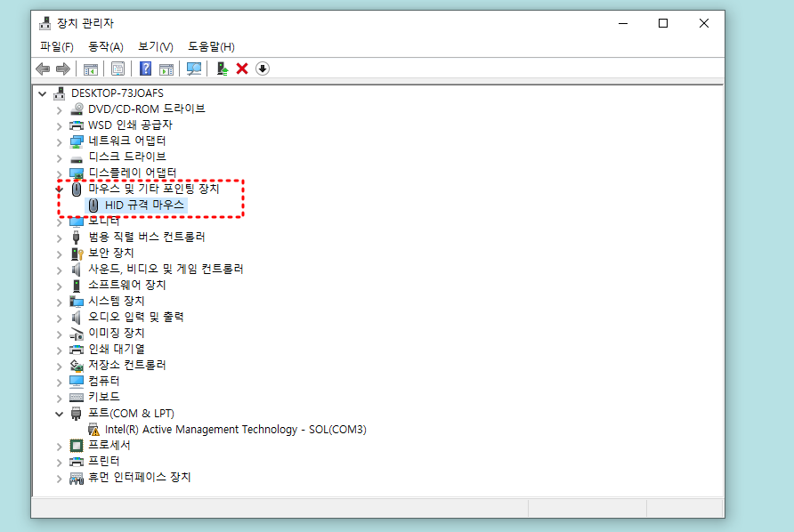The image size is (794, 532).
Task: Click 디스크 드라이브 drive icon
Action: pos(77,158)
